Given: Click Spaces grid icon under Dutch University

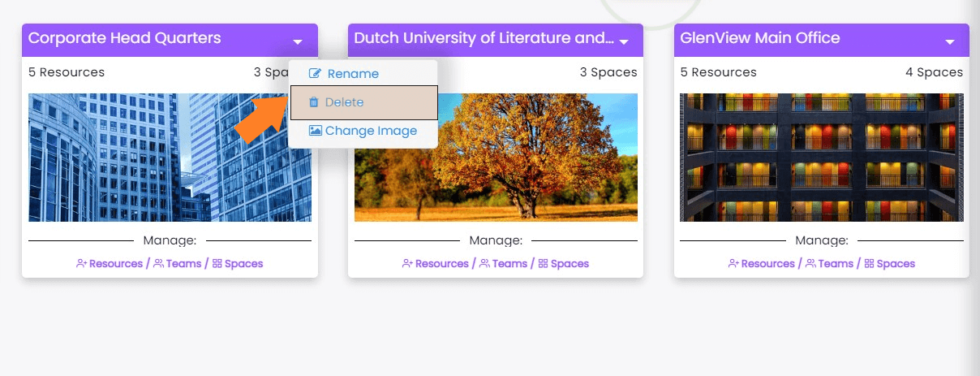Looking at the screenshot, I should (544, 264).
